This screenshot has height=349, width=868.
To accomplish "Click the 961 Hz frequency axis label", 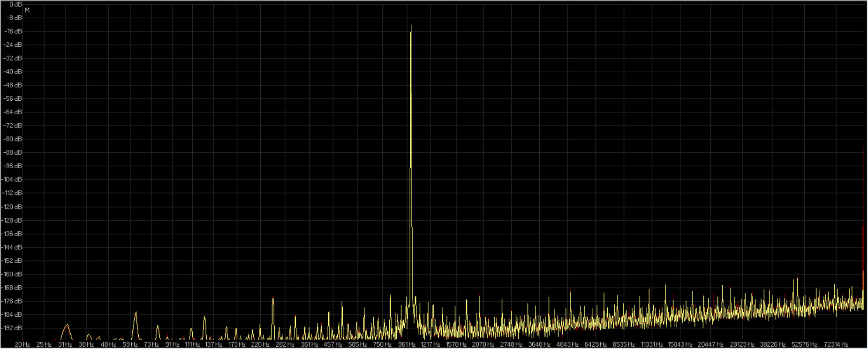I will (x=407, y=344).
